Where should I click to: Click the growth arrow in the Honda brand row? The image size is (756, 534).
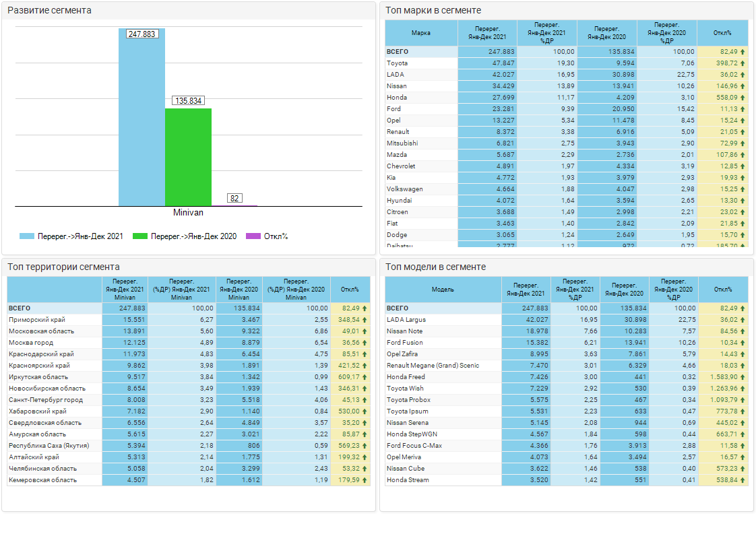pos(743,98)
